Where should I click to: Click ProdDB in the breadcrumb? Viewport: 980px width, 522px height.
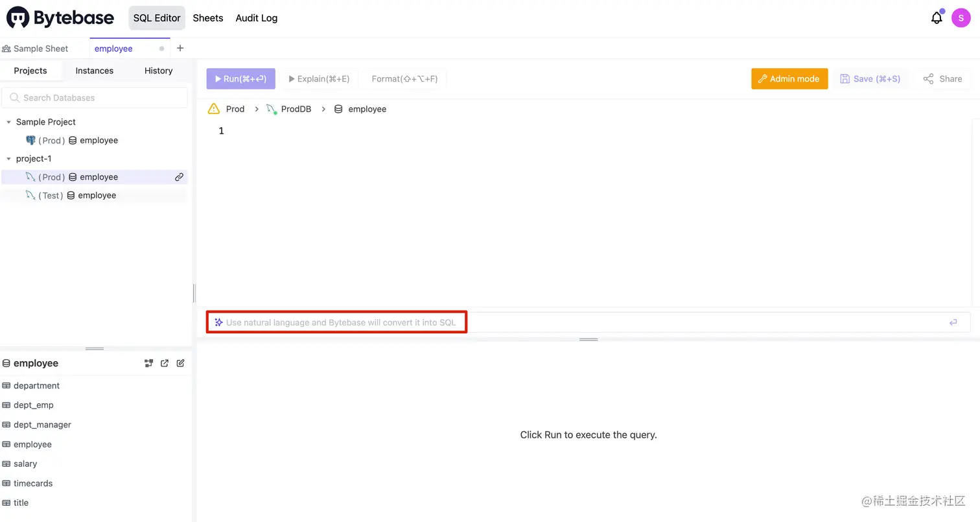[296, 109]
